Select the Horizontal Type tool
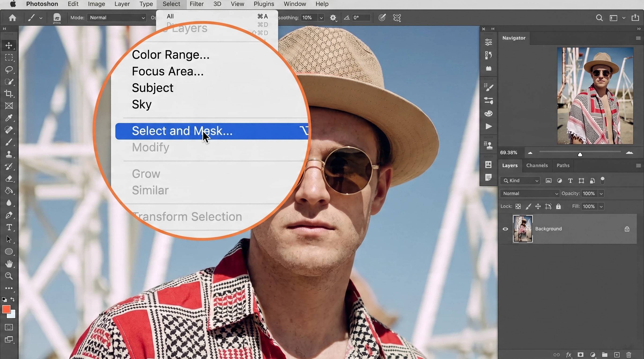The image size is (644, 359). [9, 227]
